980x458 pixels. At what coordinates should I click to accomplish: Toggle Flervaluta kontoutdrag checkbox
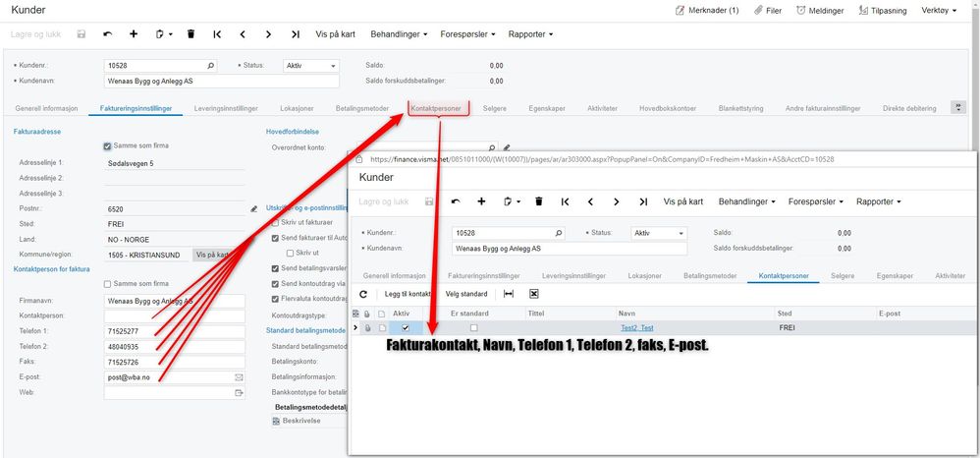click(x=275, y=299)
